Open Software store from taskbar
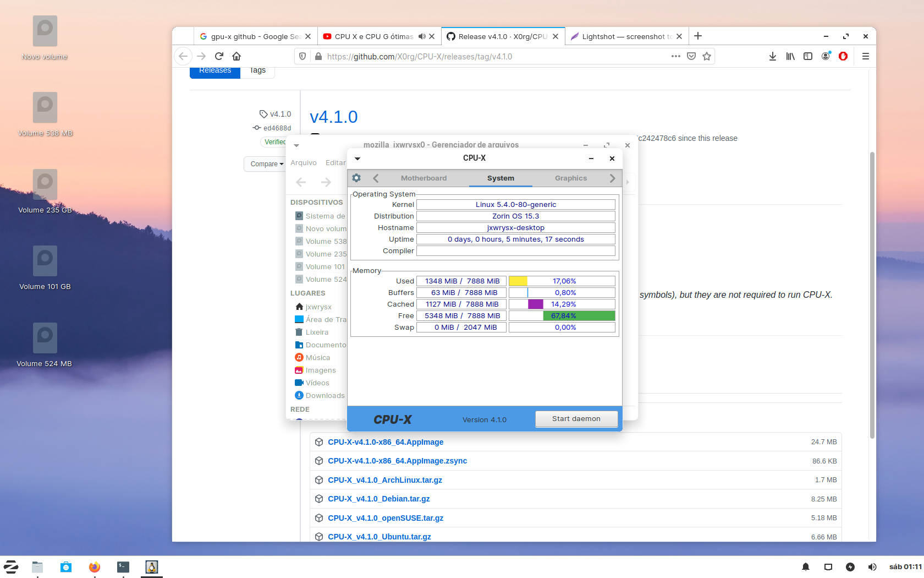Viewport: 924px width, 578px height. coord(66,566)
